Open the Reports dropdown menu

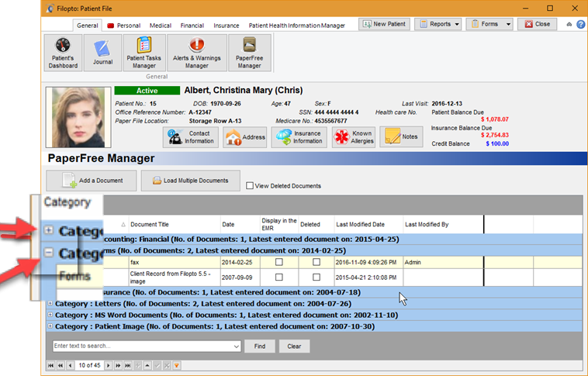coord(438,24)
